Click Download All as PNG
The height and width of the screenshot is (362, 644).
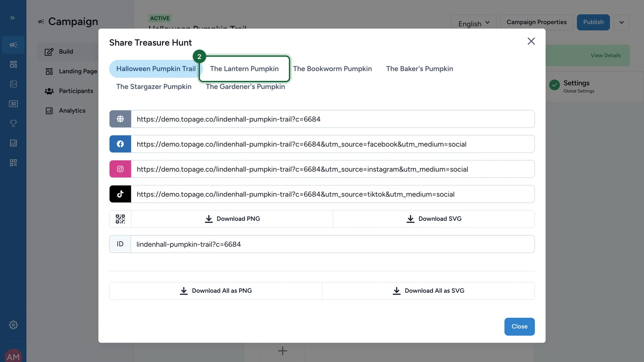pos(216,291)
